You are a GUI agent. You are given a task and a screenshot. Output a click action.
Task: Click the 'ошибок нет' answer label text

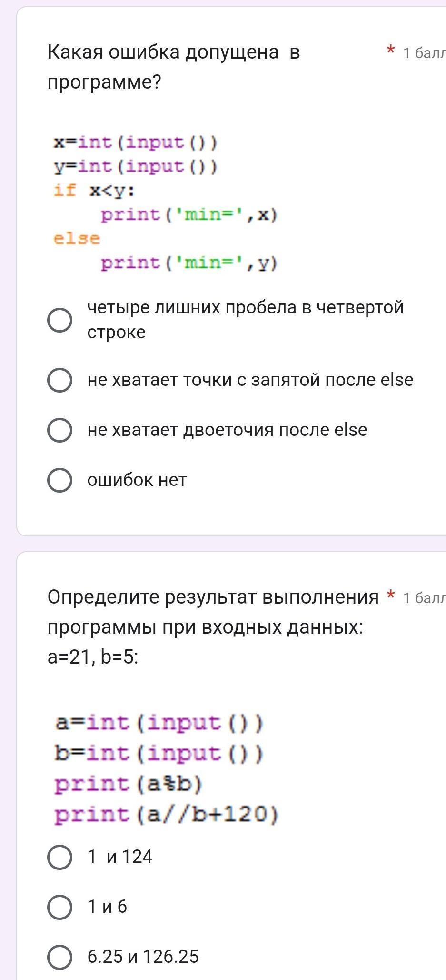click(x=137, y=480)
